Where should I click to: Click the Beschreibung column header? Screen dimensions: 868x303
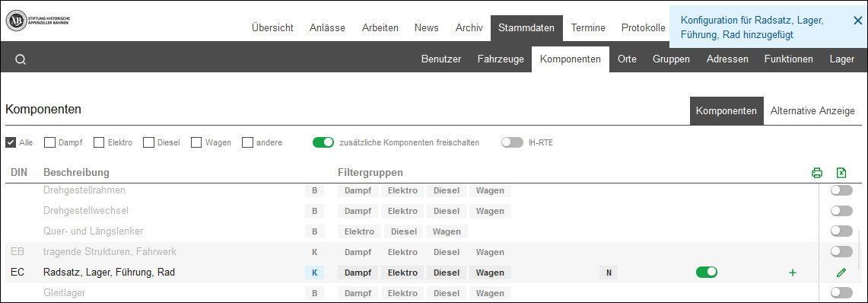click(x=76, y=173)
